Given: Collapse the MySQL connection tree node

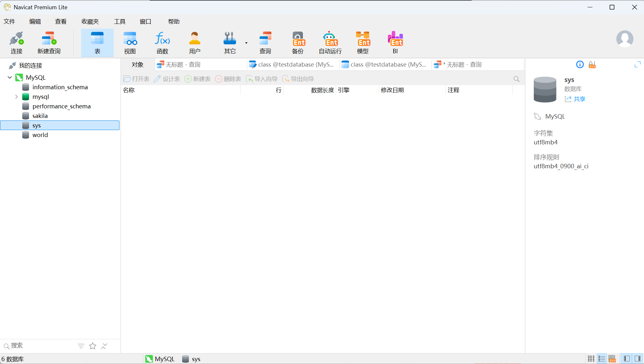Looking at the screenshot, I should [10, 77].
